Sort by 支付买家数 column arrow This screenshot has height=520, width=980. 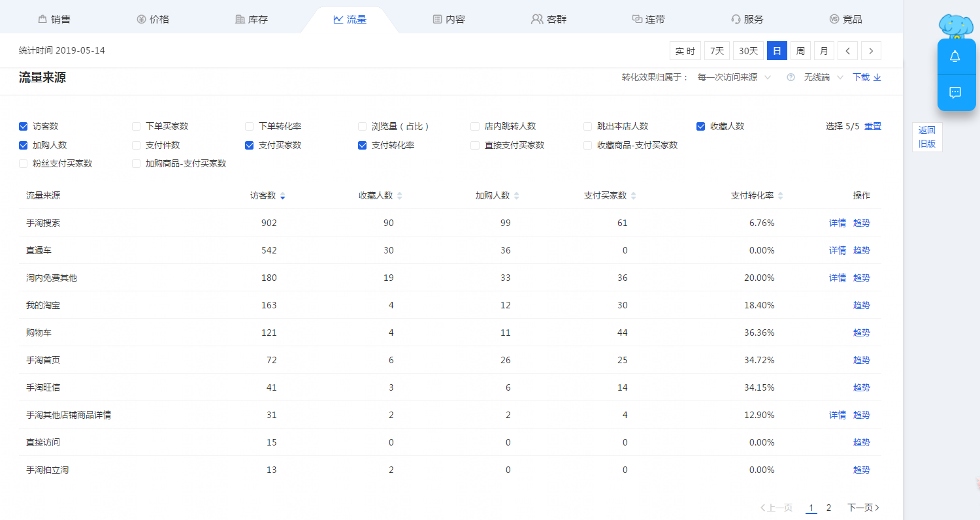633,196
